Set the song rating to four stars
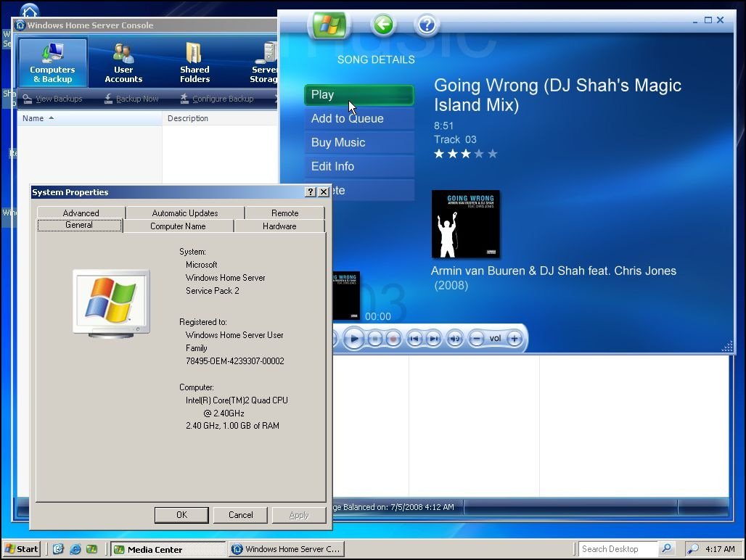 coord(479,154)
